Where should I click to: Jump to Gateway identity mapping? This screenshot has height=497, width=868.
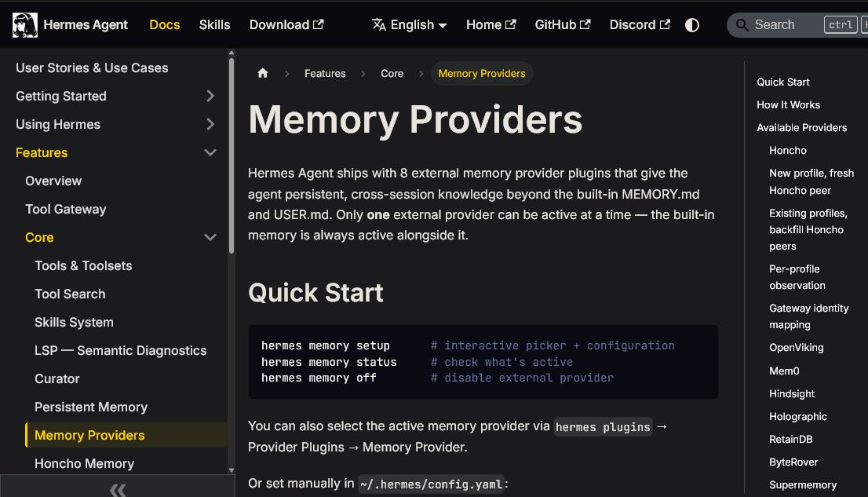pos(809,316)
